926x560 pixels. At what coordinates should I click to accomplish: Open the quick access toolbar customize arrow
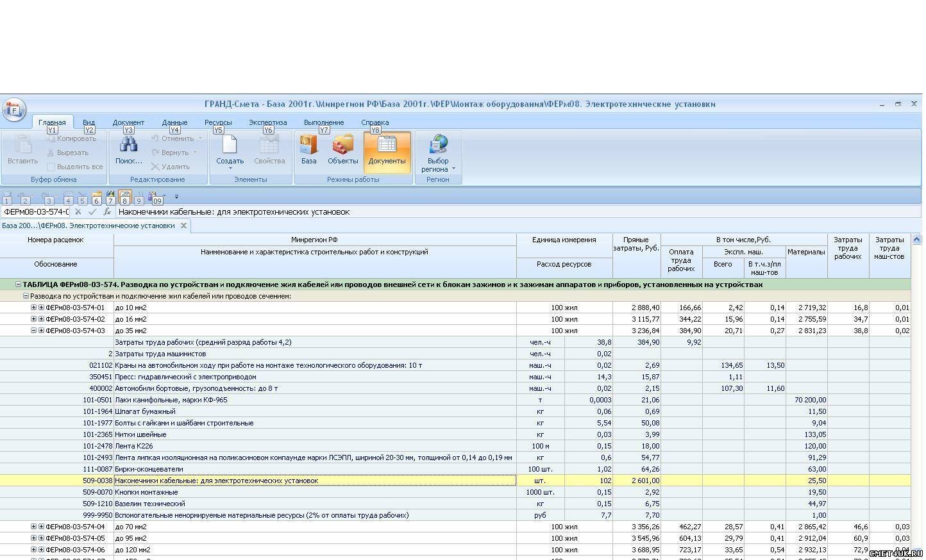coord(176,197)
